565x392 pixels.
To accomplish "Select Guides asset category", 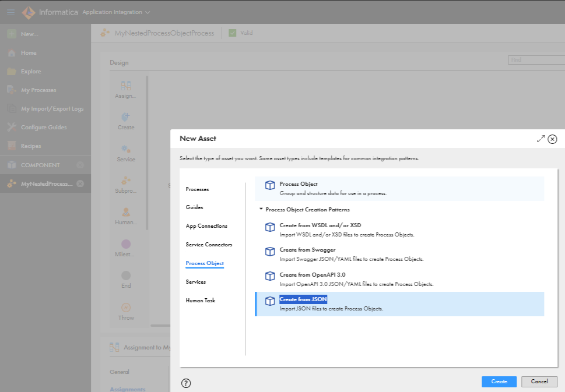I will (194, 207).
